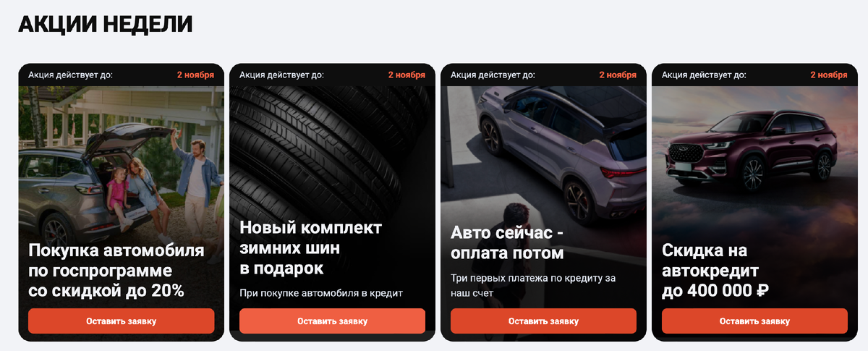Click the 'АКЦИИ НЕДЕЛИ' section heading

click(106, 24)
